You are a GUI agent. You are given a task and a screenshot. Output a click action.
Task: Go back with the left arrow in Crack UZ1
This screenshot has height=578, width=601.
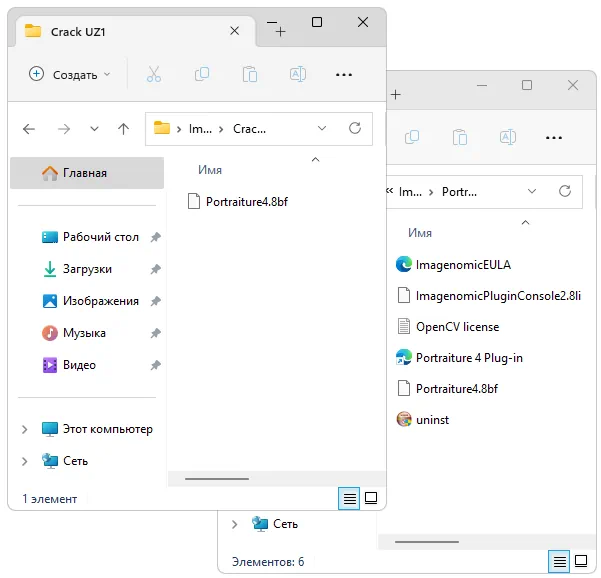tap(29, 129)
